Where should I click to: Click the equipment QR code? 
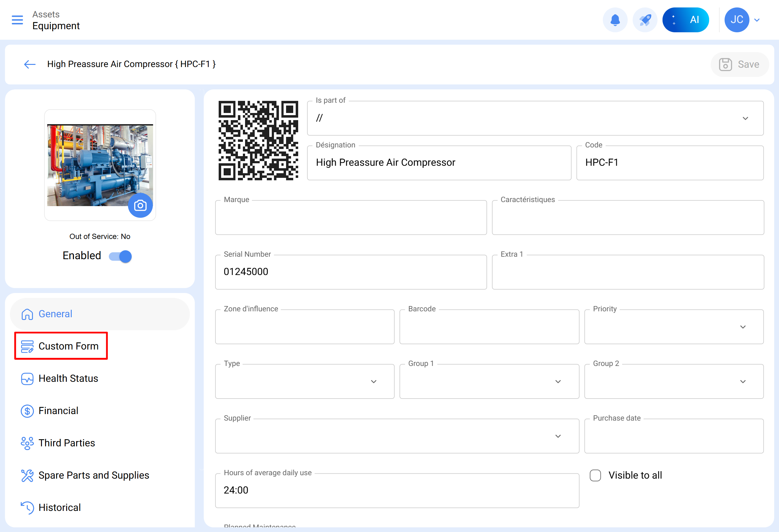[x=258, y=140]
